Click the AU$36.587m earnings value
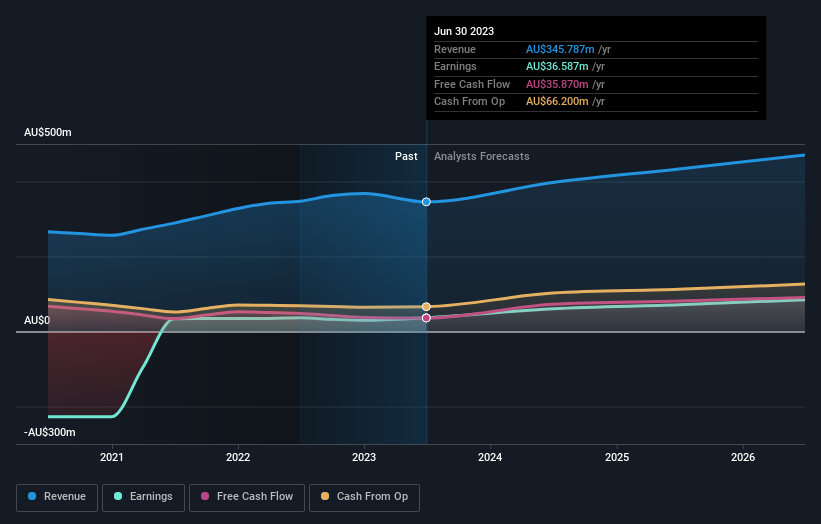 [x=557, y=66]
